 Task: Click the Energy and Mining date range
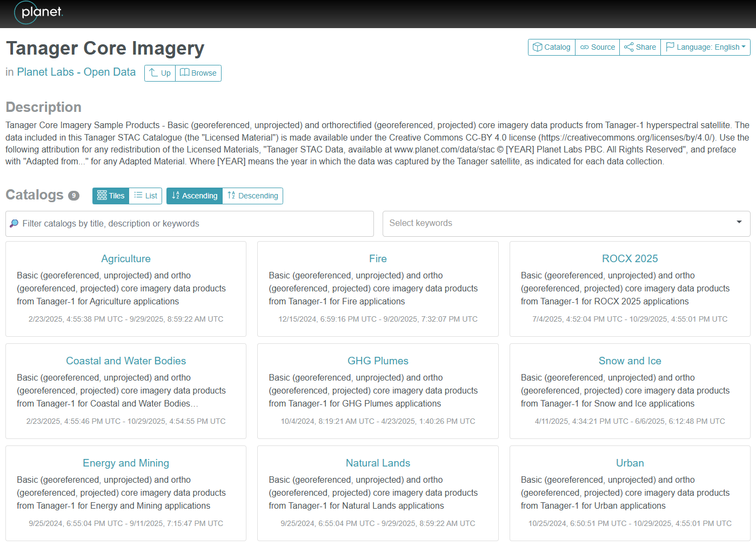126,524
